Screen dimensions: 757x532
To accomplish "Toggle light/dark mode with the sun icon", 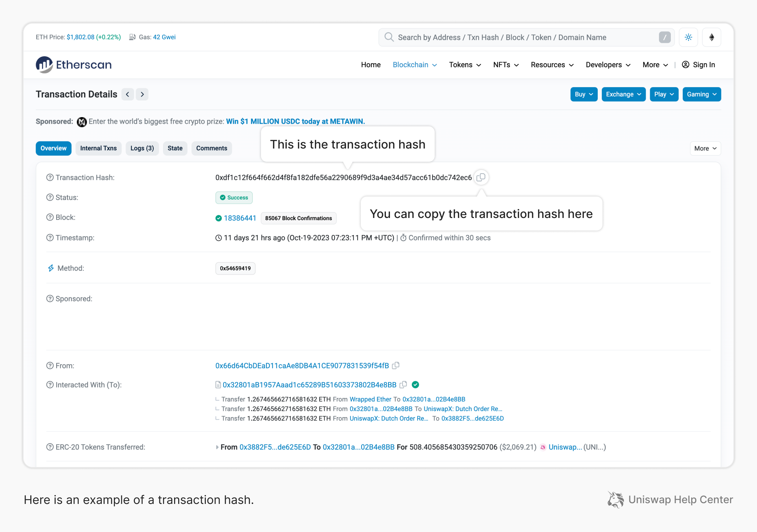I will tap(688, 37).
